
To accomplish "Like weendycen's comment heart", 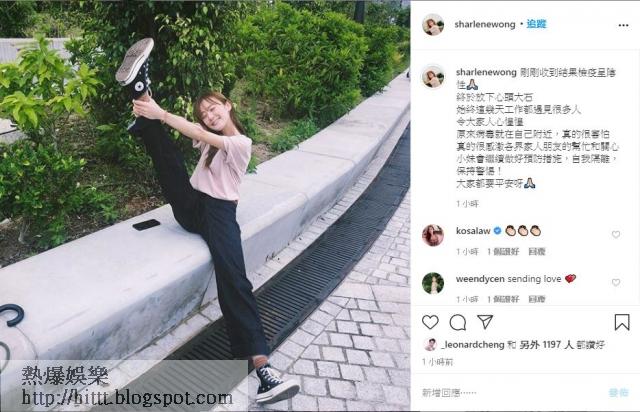I will pyautogui.click(x=616, y=282).
